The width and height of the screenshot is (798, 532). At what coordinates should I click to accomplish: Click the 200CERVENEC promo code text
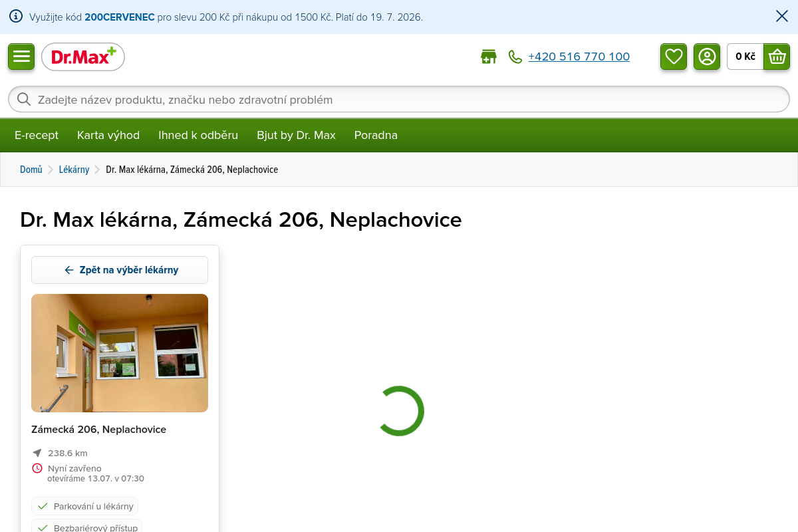[120, 17]
